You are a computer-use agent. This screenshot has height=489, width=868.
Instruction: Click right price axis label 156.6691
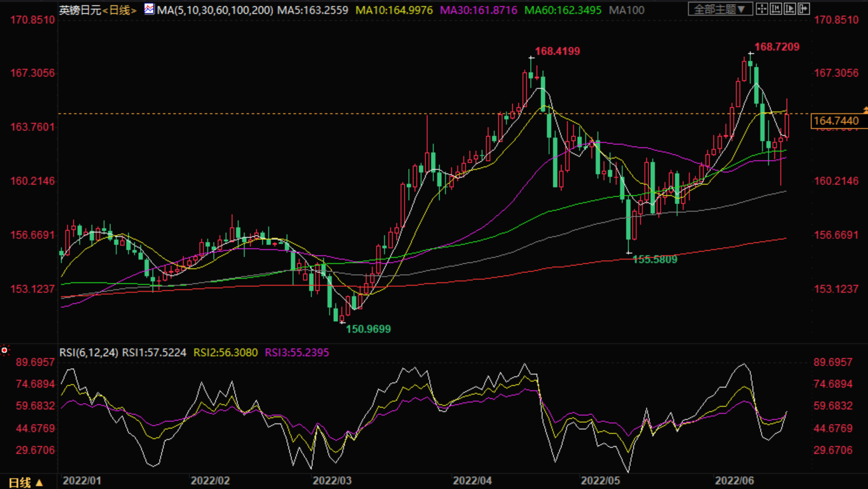pyautogui.click(x=836, y=235)
